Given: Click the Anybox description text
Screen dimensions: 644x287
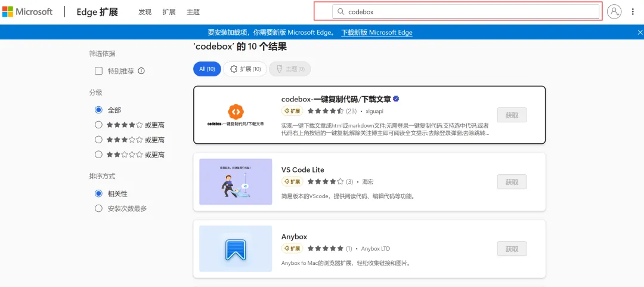Looking at the screenshot, I should (346, 263).
